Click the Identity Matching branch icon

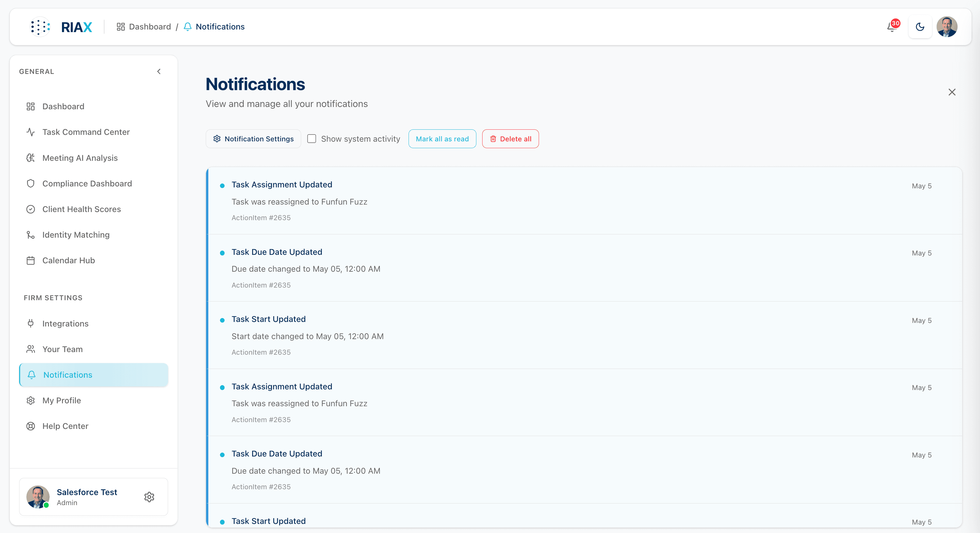point(31,235)
